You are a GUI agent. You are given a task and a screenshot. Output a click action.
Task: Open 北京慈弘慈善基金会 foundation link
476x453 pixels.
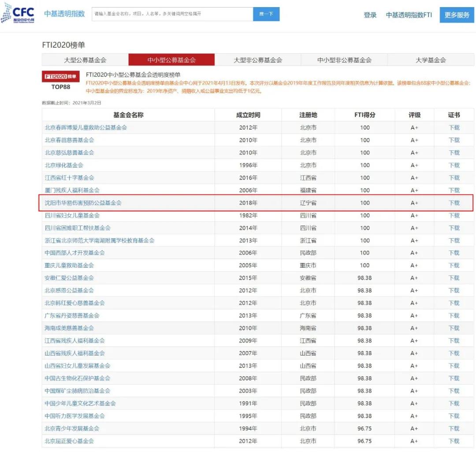70,153
